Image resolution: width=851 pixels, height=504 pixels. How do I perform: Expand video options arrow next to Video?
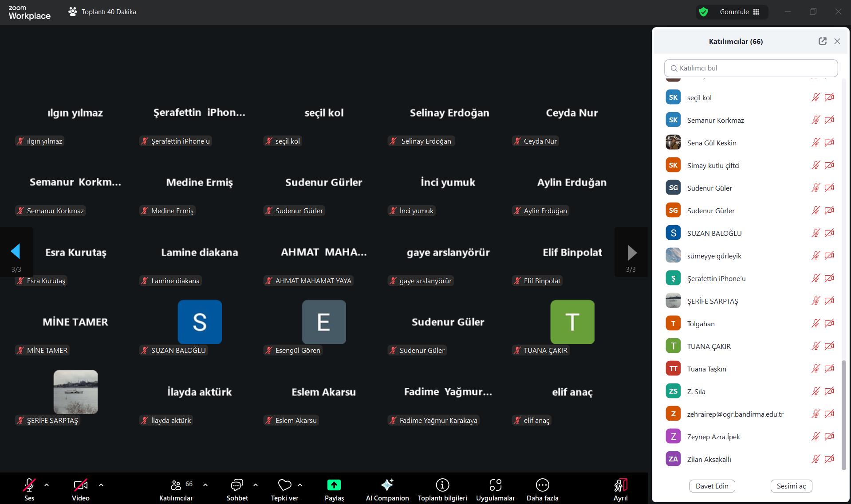pos(101,485)
